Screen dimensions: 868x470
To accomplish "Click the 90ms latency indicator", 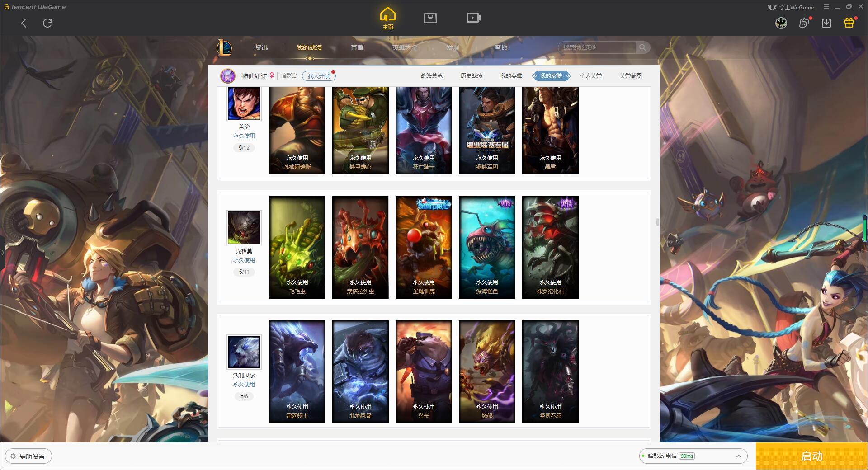I will click(687, 456).
